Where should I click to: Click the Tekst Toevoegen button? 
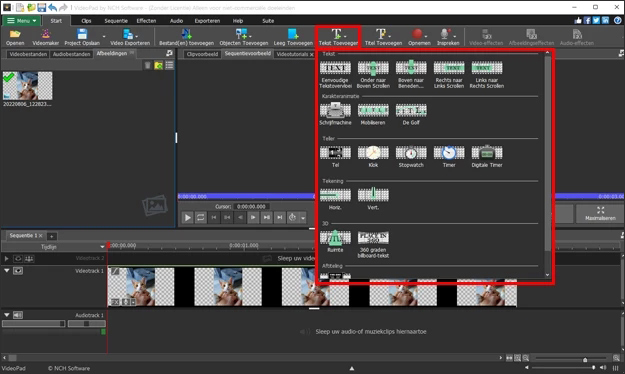[338, 37]
